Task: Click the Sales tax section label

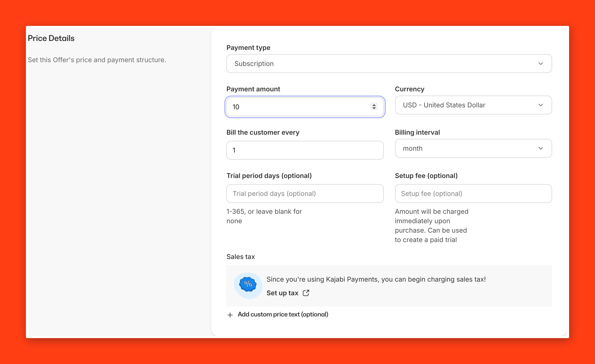Action: pyautogui.click(x=240, y=257)
